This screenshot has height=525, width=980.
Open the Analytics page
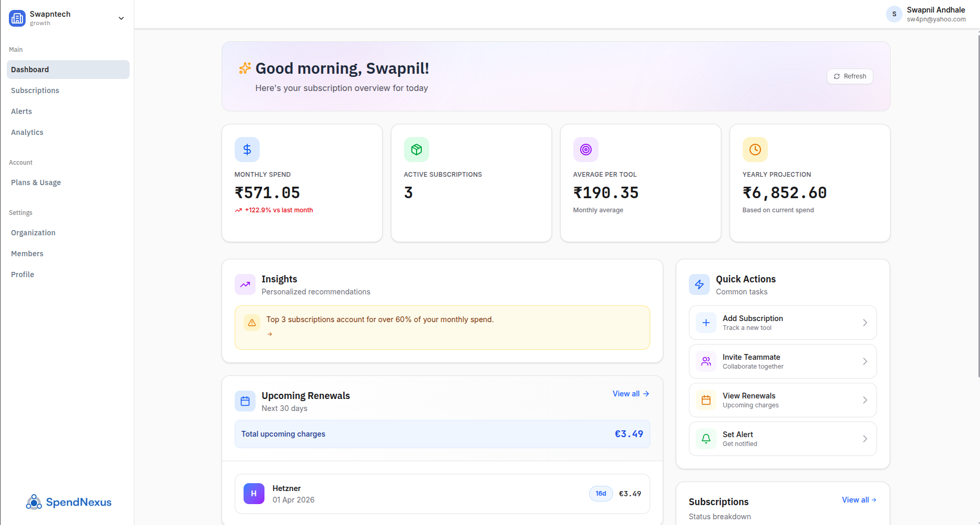tap(27, 132)
